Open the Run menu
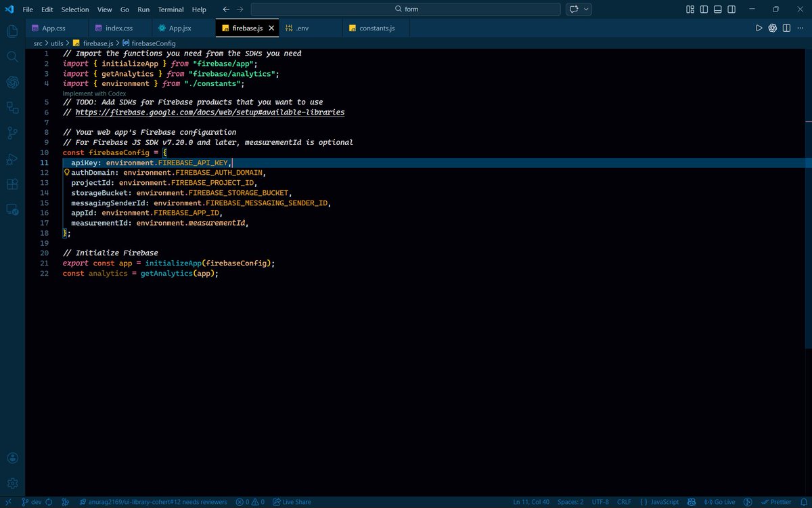This screenshot has height=508, width=812. pos(143,9)
